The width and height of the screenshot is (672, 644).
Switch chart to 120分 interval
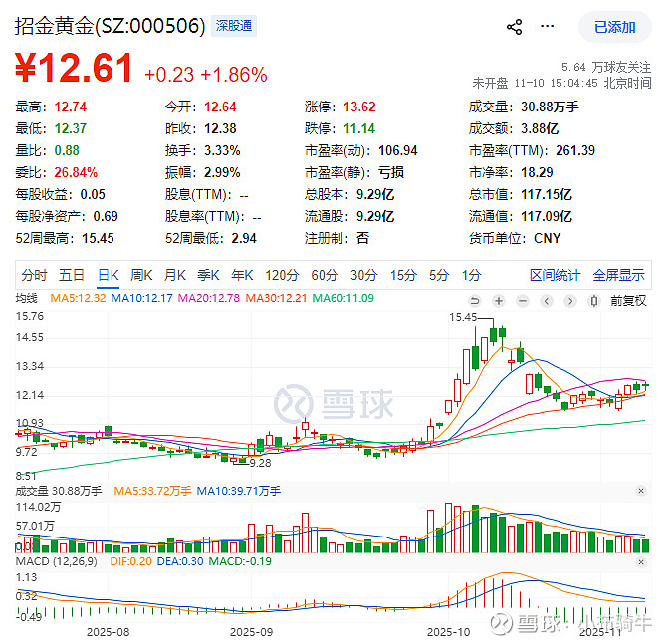coord(282,275)
